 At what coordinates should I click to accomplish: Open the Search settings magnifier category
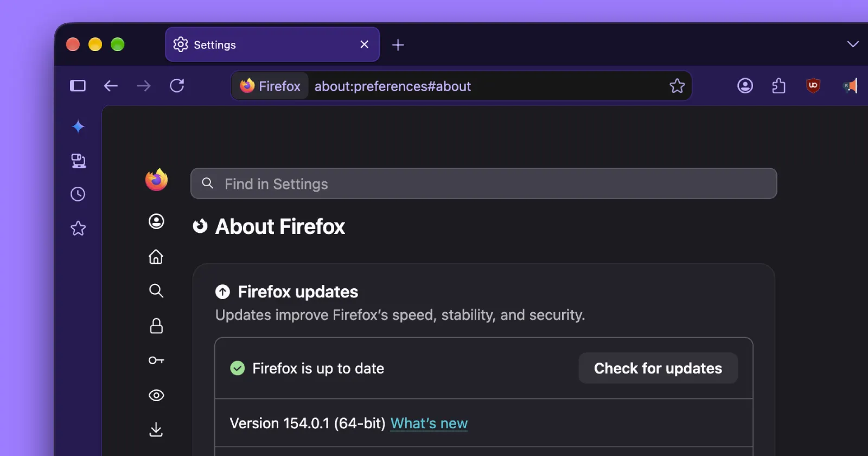coord(156,291)
